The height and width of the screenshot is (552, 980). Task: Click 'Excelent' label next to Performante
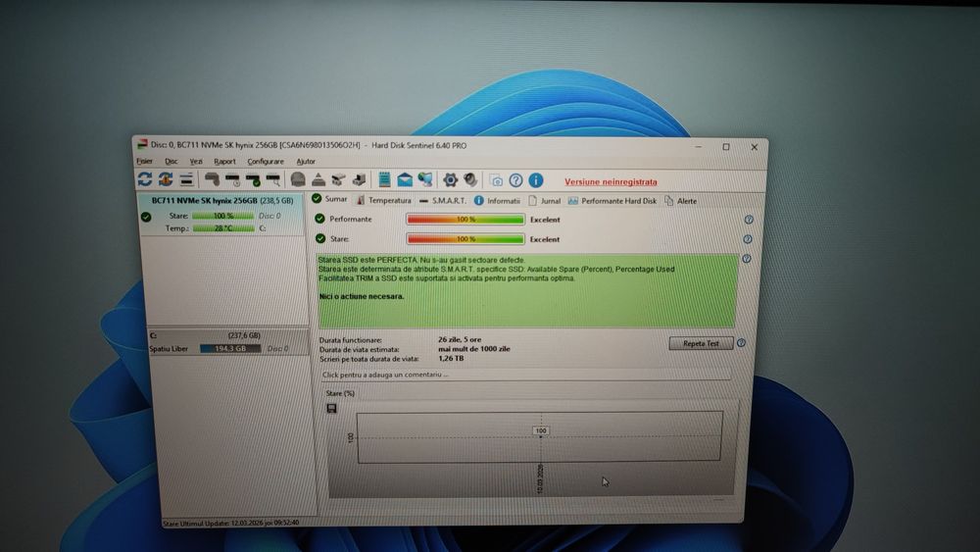coord(545,220)
